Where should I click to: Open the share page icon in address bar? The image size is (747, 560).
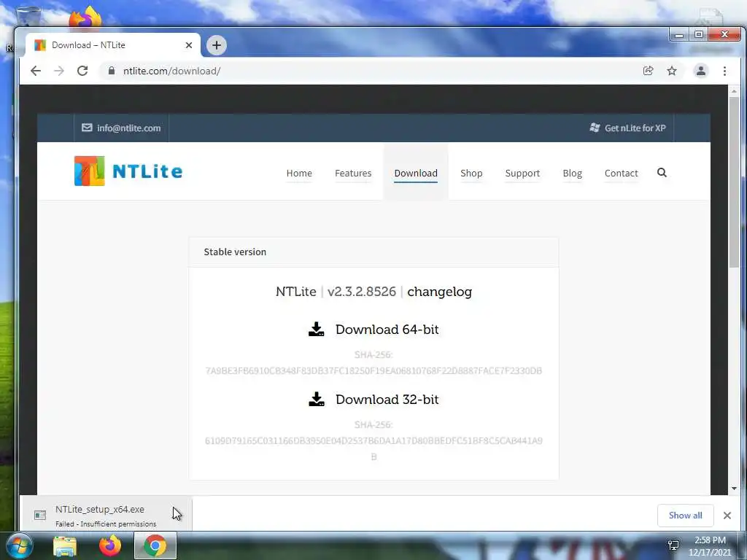click(649, 71)
